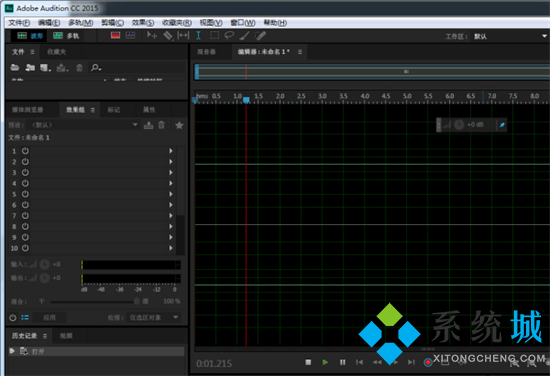The width and height of the screenshot is (550, 376).
Task: Switch to the Media Browser tab
Action: [x=27, y=110]
